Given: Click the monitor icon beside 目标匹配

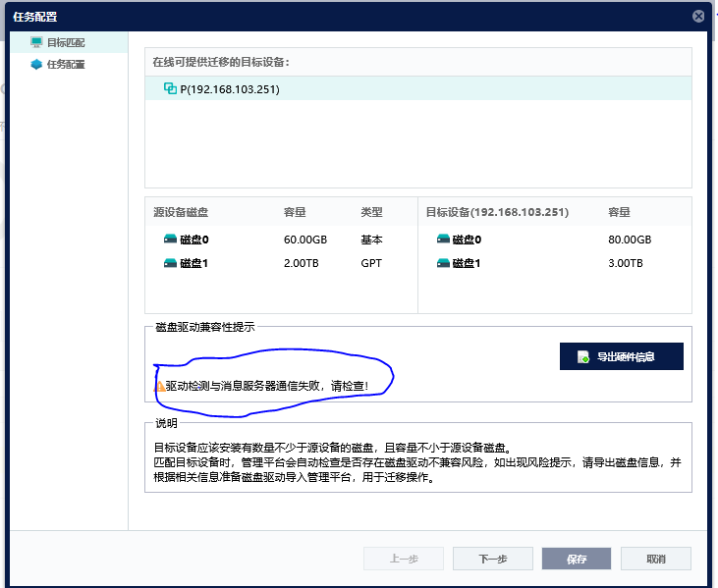Looking at the screenshot, I should click(x=36, y=42).
